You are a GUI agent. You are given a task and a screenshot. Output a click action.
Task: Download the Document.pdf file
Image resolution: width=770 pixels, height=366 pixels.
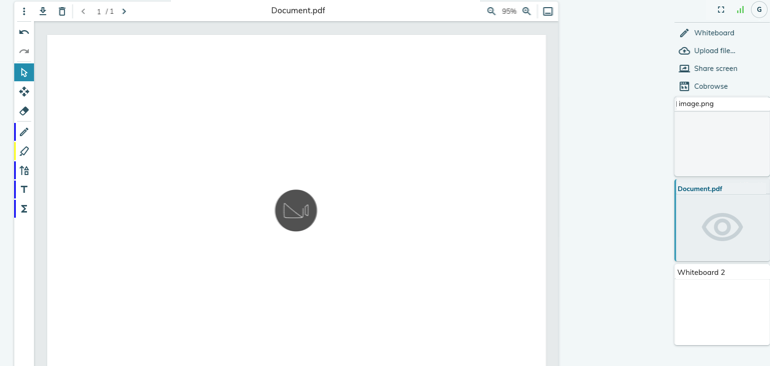[43, 11]
